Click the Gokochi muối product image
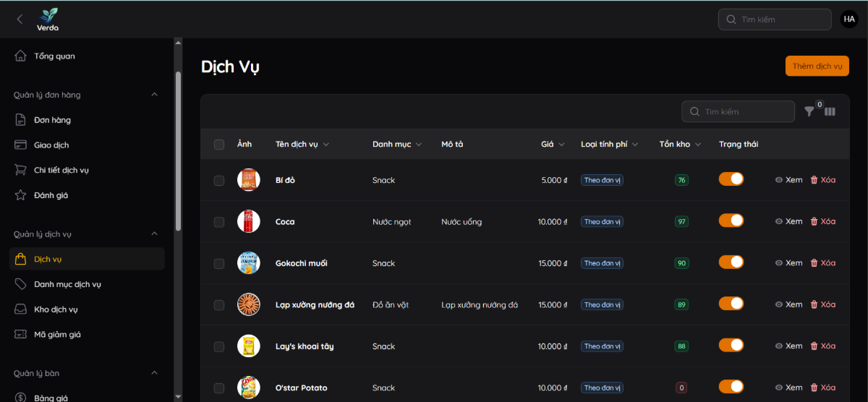Image resolution: width=868 pixels, height=402 pixels. (x=248, y=263)
